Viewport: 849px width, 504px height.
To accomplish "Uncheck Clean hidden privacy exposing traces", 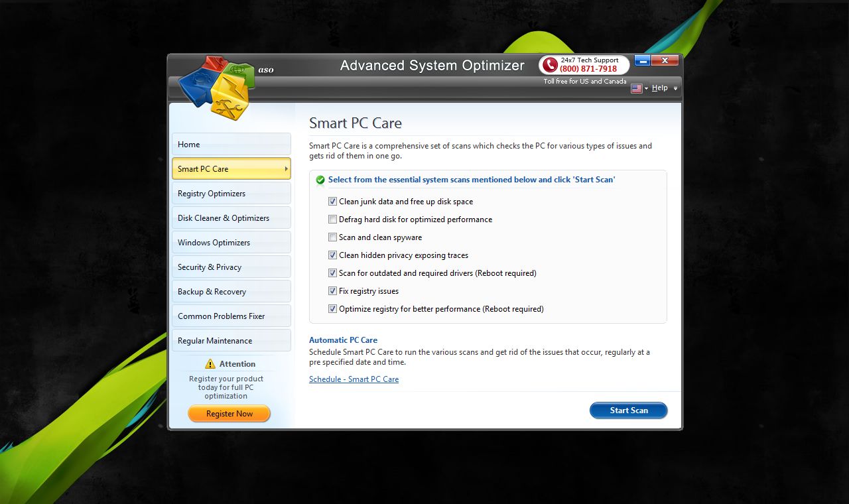I will point(333,255).
